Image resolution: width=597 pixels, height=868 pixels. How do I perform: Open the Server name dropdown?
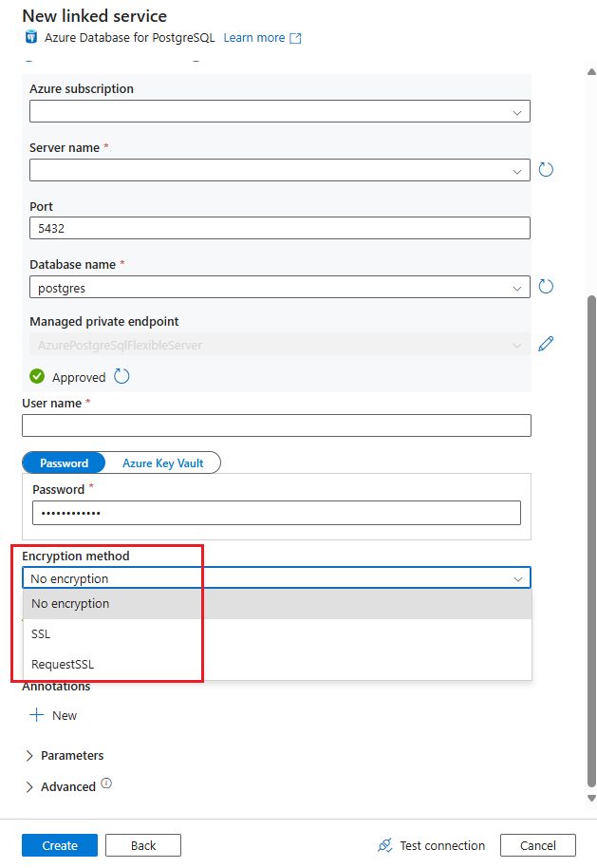(x=280, y=170)
